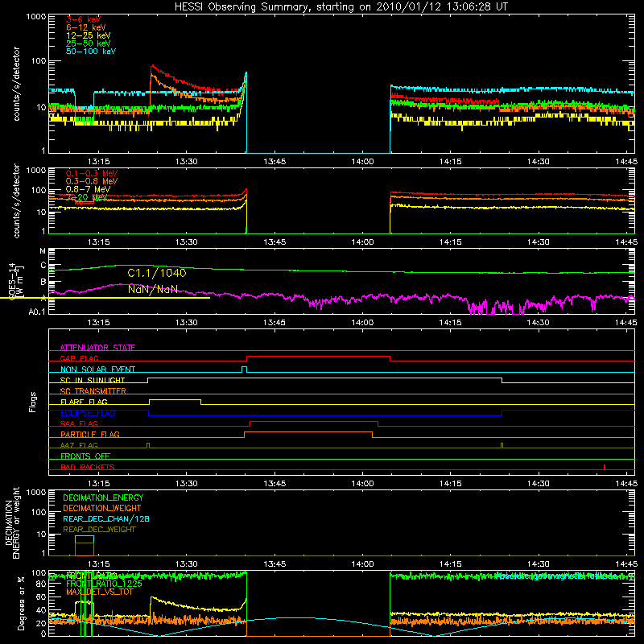Click the raised FLARE_FLAG step segment
The width and height of the screenshot is (644, 644).
[175, 399]
